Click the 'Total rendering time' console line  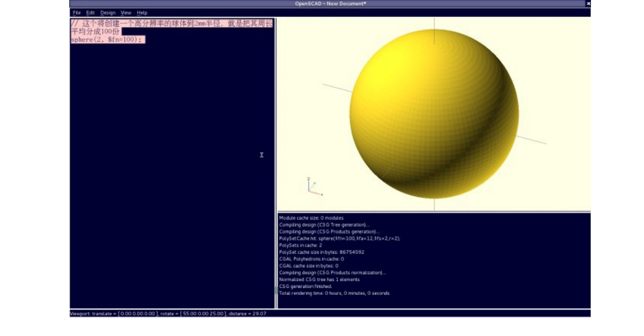click(x=334, y=293)
